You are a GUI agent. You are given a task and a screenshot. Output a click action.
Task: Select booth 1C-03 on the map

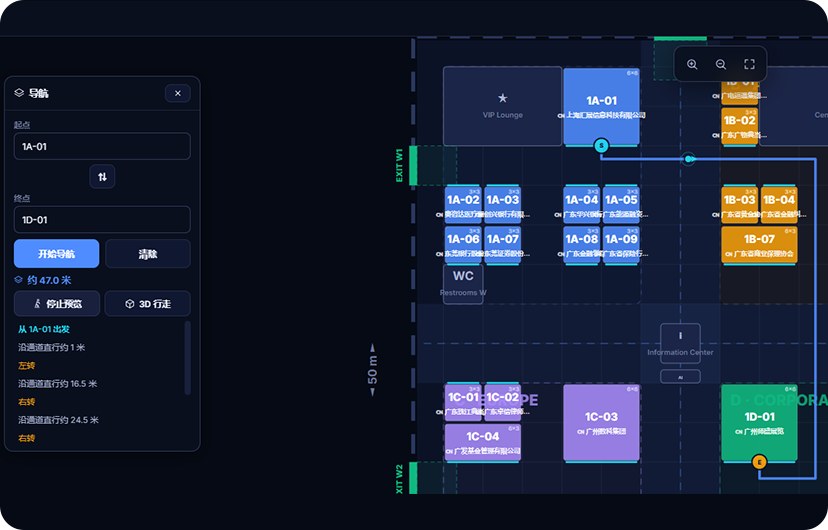[601, 423]
